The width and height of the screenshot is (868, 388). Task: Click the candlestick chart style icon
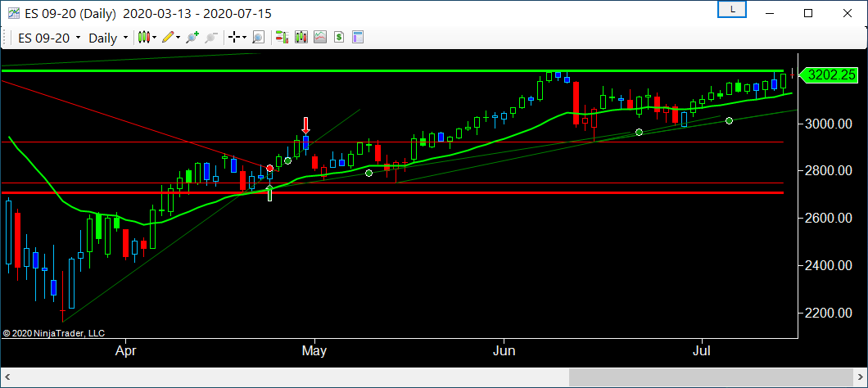144,38
